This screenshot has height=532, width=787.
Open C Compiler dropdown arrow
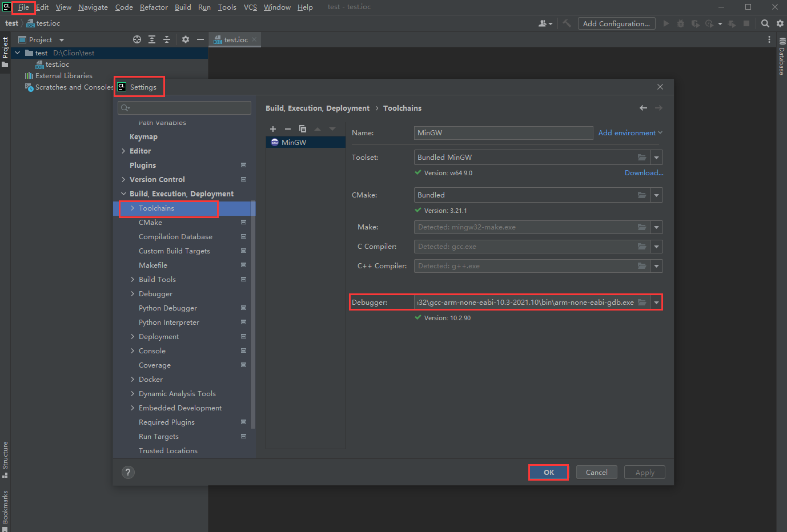657,247
